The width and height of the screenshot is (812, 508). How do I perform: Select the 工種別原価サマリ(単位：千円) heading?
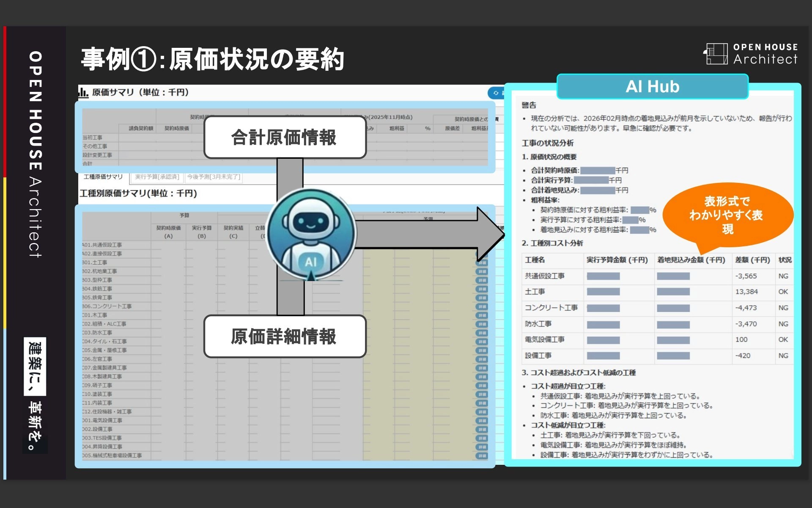coord(139,193)
